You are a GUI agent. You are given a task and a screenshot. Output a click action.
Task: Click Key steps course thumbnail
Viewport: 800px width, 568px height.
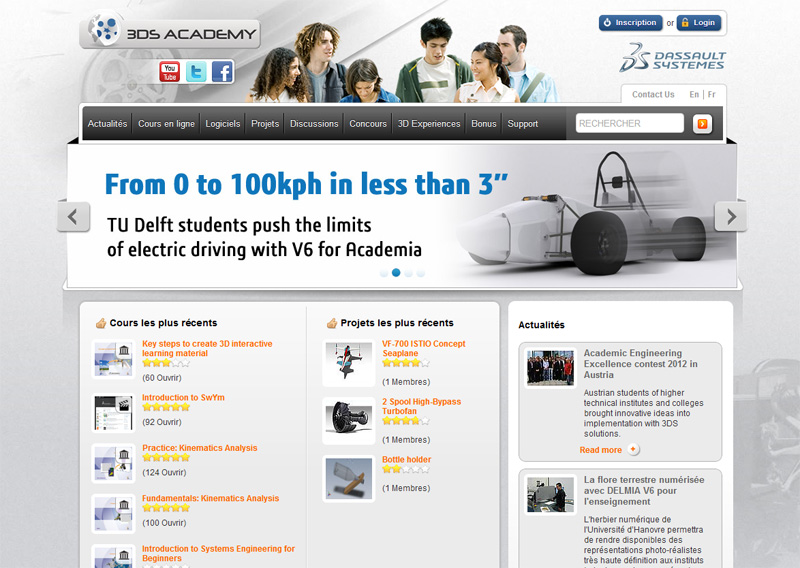pos(113,360)
